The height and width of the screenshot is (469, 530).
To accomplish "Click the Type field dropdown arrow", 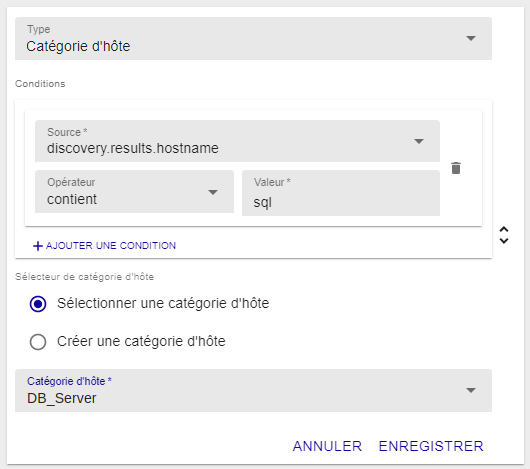I will click(471, 38).
